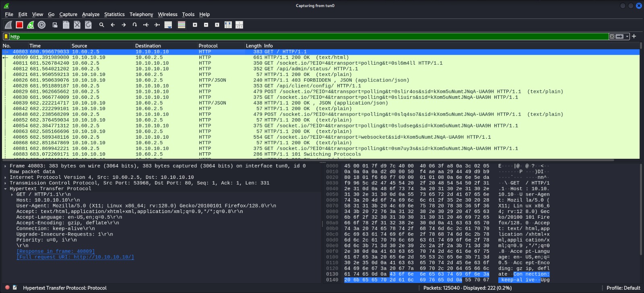Viewport: 644px width, 293px height.
Task: Open capture options gear icon
Action: [41, 25]
